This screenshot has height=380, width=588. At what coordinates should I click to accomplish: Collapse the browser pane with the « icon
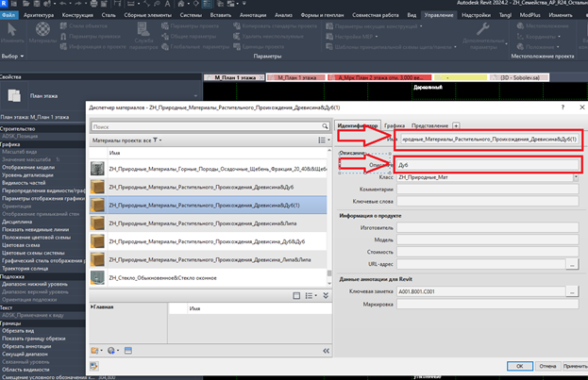pyautogui.click(x=327, y=351)
